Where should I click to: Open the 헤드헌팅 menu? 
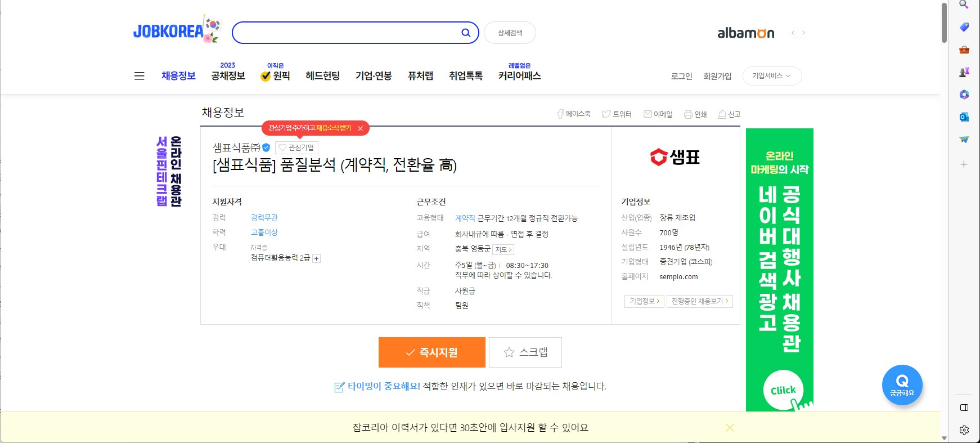[323, 76]
